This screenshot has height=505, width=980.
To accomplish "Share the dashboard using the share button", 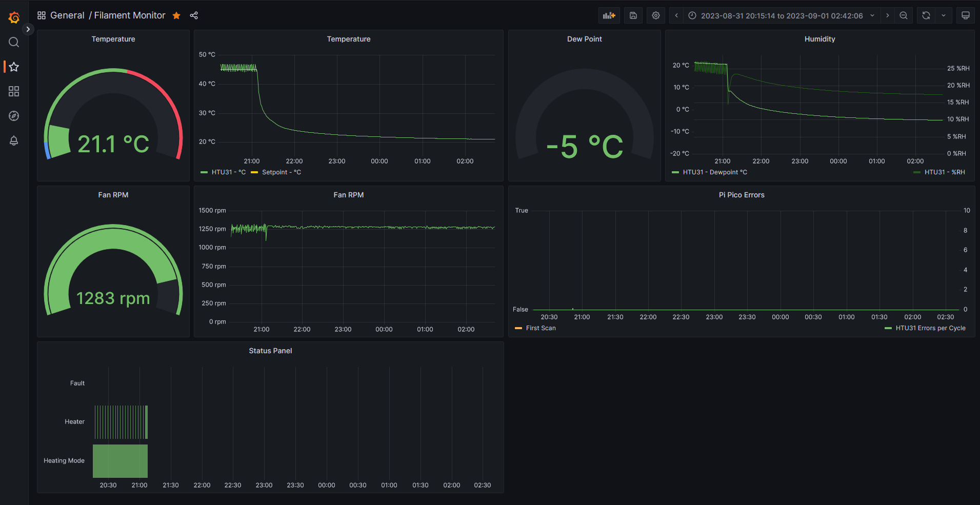I will pyautogui.click(x=194, y=15).
